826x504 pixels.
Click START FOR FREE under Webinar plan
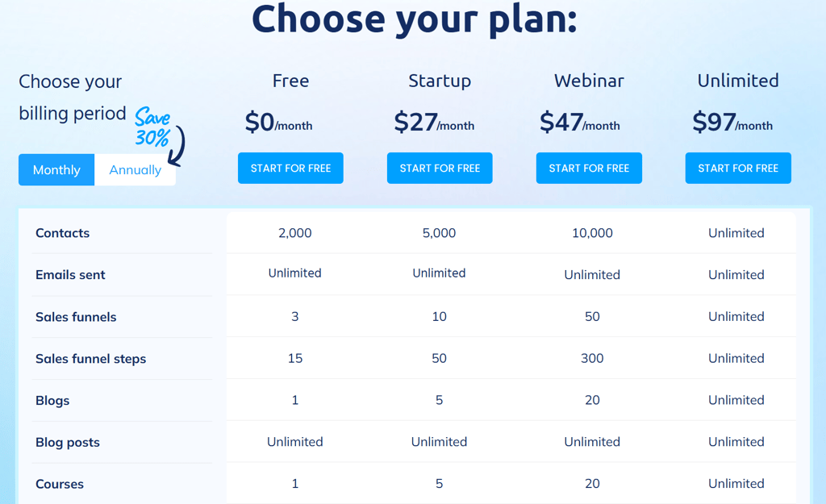[x=589, y=168]
